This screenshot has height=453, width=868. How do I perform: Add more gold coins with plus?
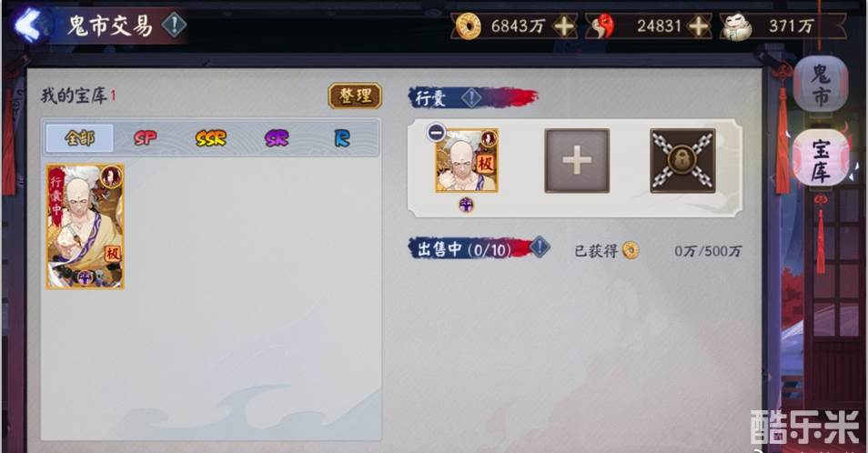563,26
